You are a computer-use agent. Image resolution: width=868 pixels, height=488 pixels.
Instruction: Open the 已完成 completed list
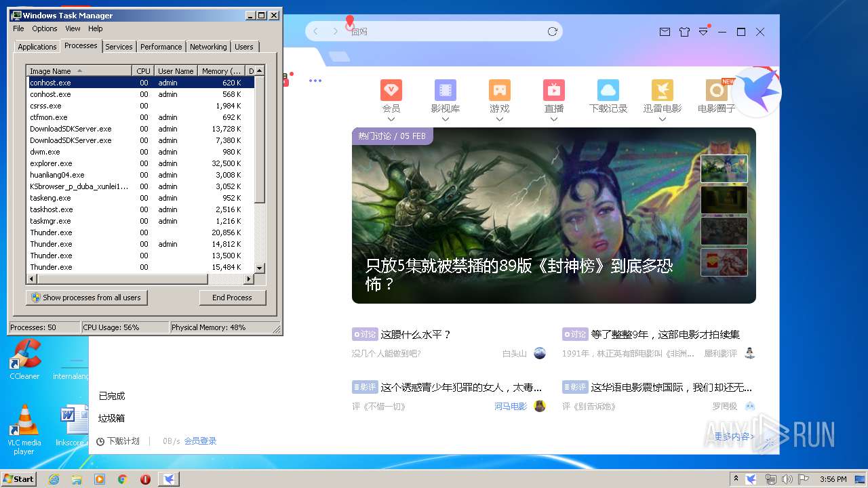[x=112, y=396]
